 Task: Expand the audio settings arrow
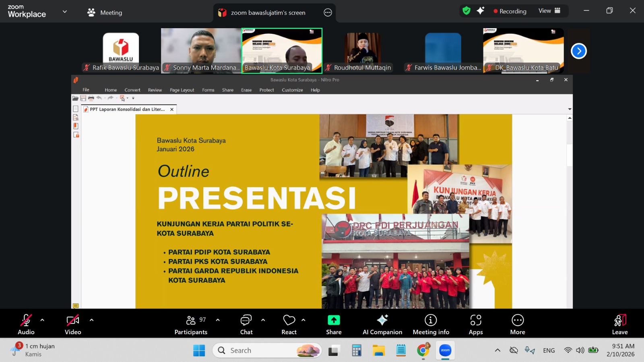42,320
